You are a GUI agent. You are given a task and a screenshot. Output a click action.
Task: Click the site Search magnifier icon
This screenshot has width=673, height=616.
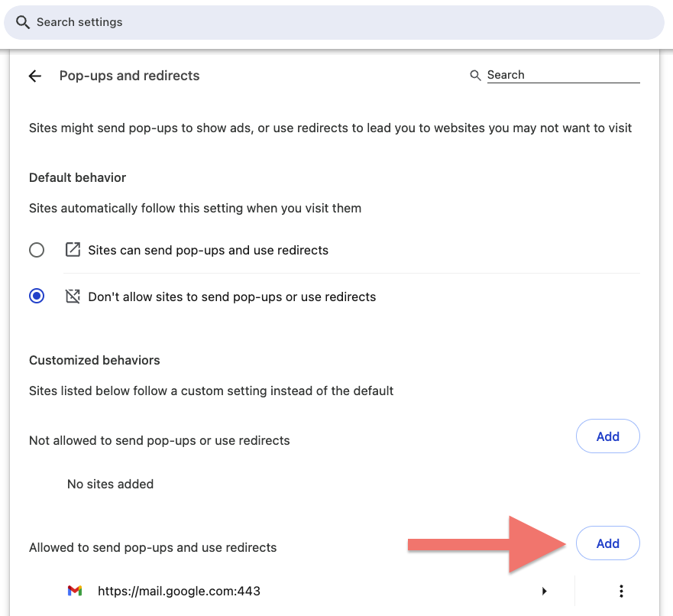[475, 76]
